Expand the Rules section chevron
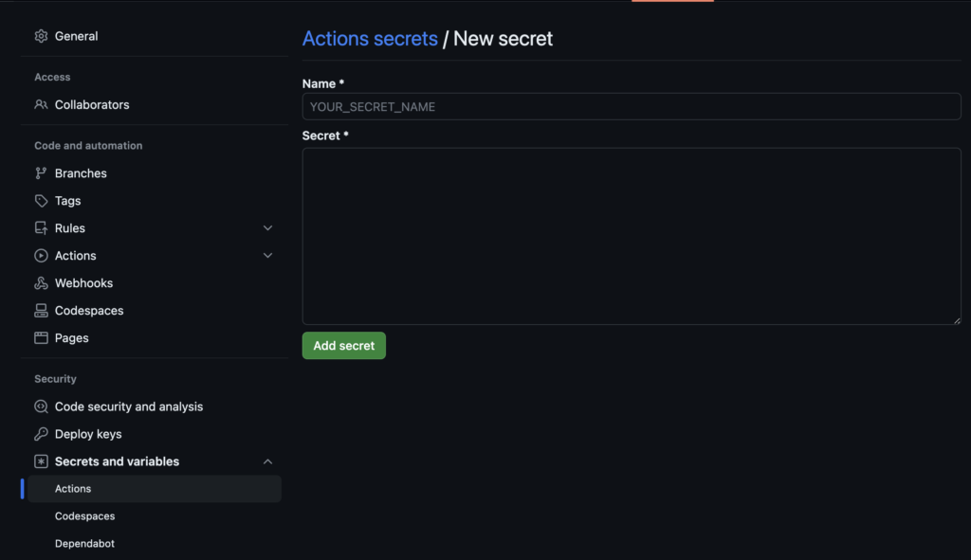 click(x=267, y=228)
